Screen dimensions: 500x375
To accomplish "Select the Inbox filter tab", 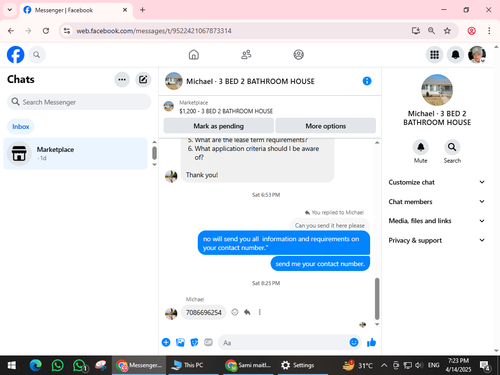I will point(21,127).
